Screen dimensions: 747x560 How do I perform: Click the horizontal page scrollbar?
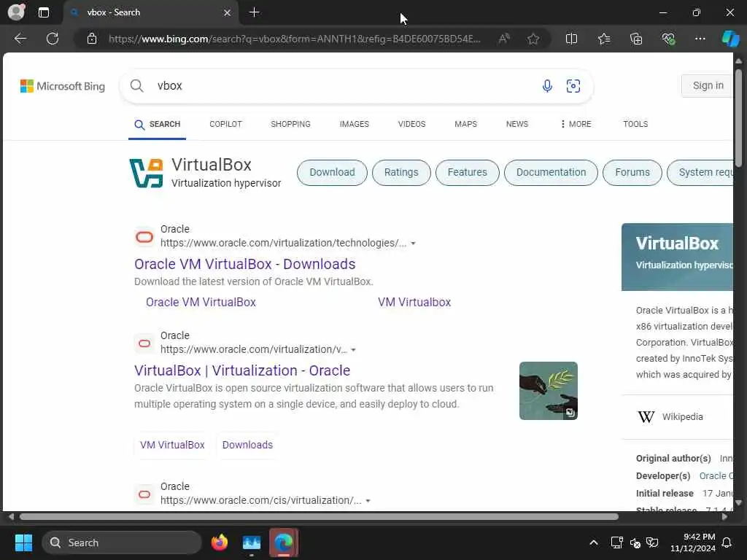pyautogui.click(x=318, y=517)
